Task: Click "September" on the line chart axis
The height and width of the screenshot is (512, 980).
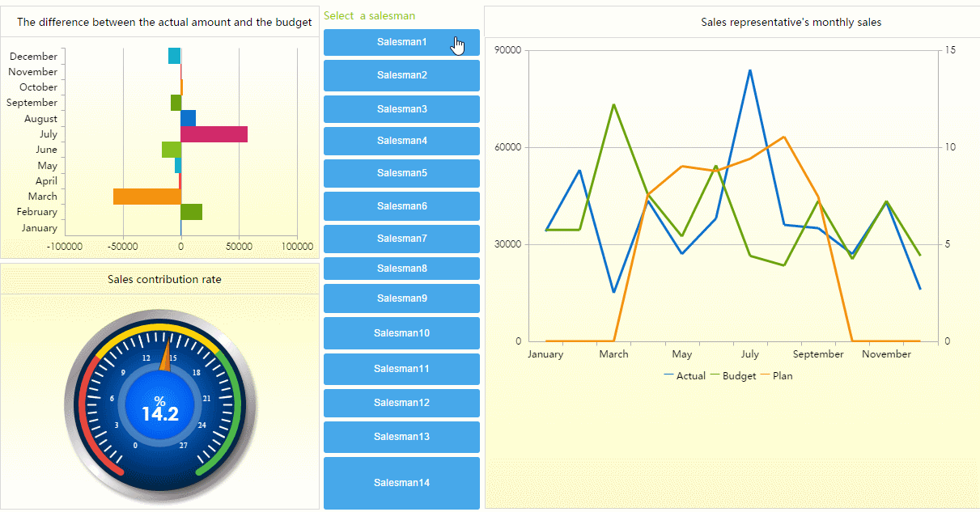Action: tap(818, 354)
